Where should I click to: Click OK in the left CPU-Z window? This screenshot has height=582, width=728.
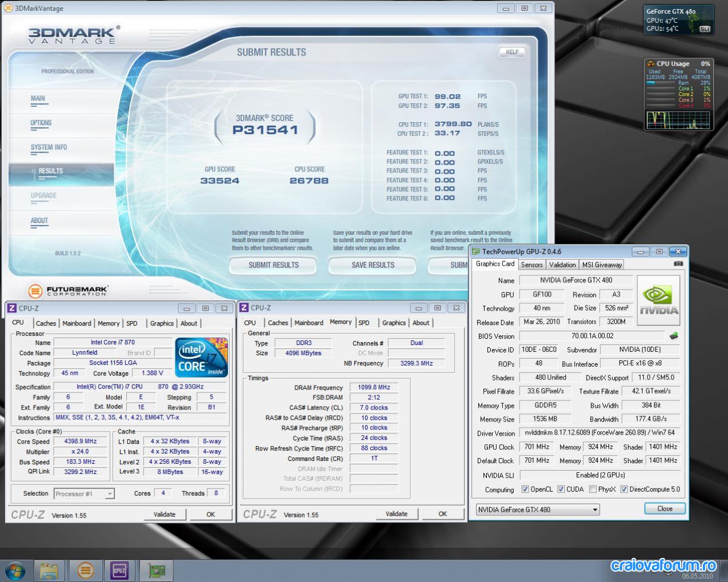(211, 514)
